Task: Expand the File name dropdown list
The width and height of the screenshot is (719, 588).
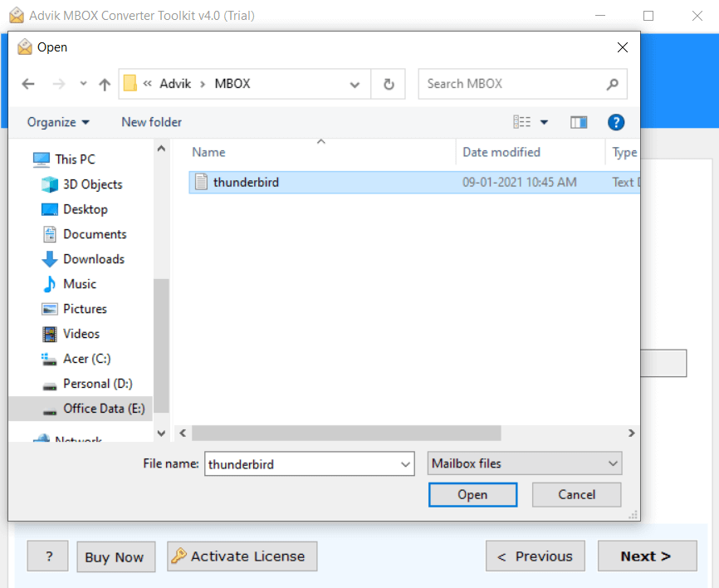Action: (x=405, y=464)
